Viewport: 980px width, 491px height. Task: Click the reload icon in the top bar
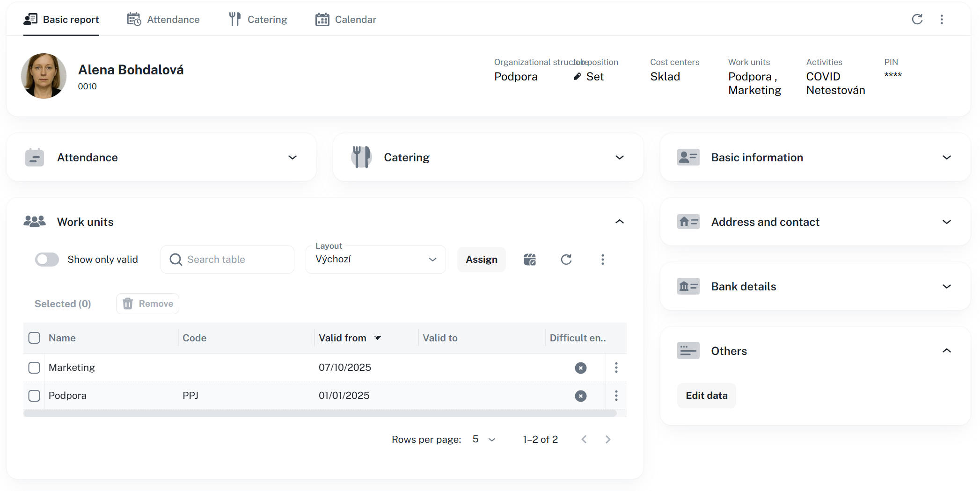click(917, 19)
